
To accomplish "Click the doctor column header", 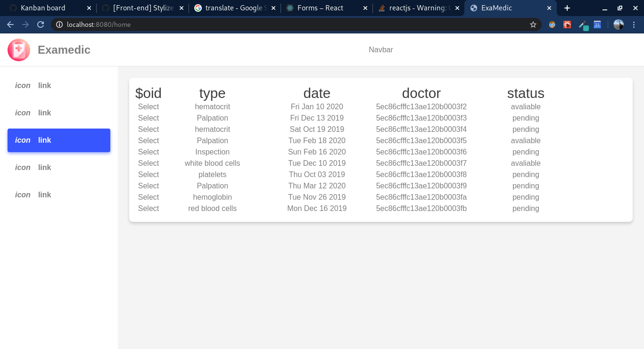I will point(421,93).
